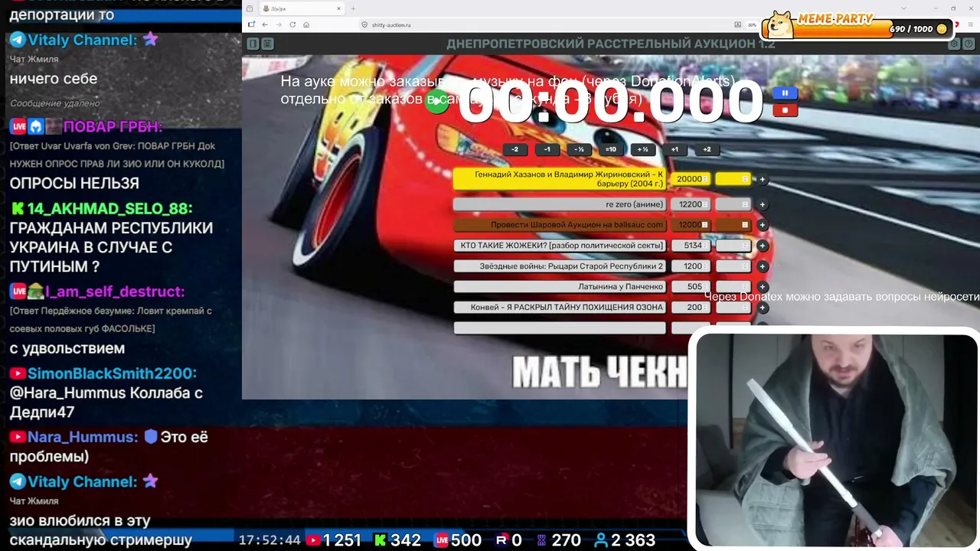Image resolution: width=980 pixels, height=551 pixels.
Task: Click the green play button beside the timer
Action: [437, 102]
